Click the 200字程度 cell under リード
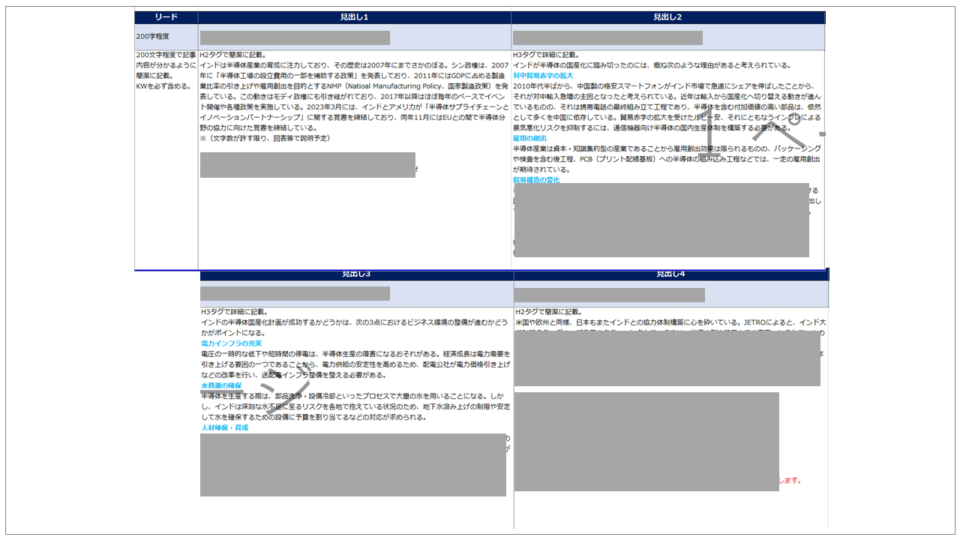The image size is (960, 540). click(x=166, y=37)
